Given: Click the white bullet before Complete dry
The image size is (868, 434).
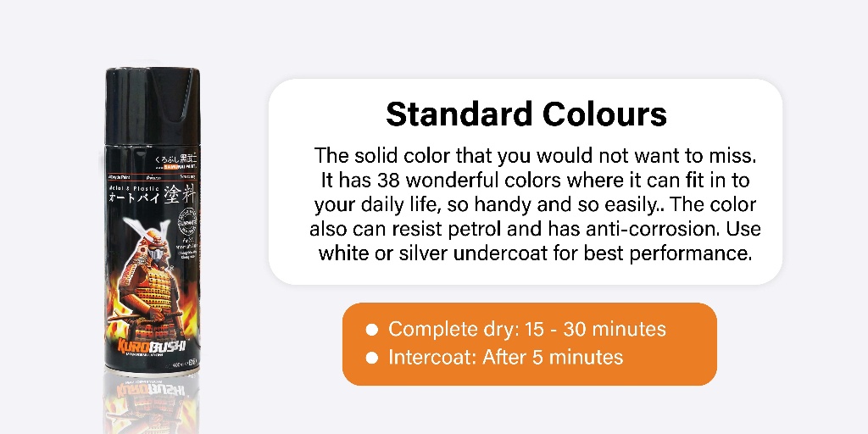Looking at the screenshot, I should pyautogui.click(x=372, y=330).
